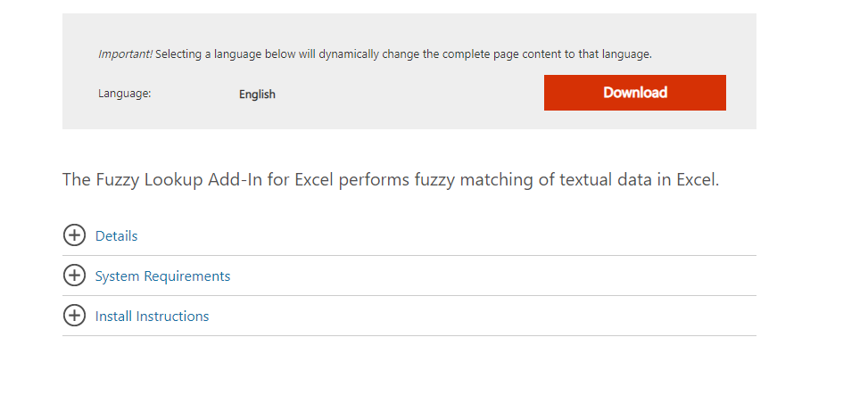Expand the System Requirements section label
Screen dimensions: 868x395
coord(162,276)
